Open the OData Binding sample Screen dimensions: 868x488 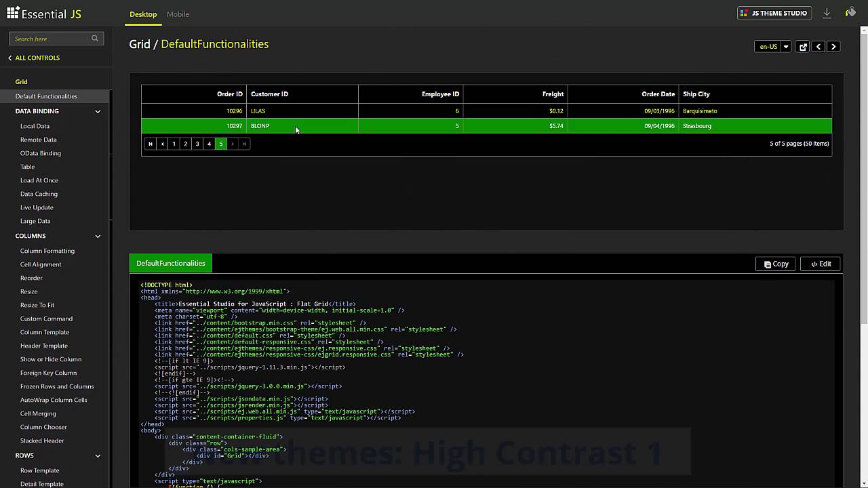(x=41, y=153)
